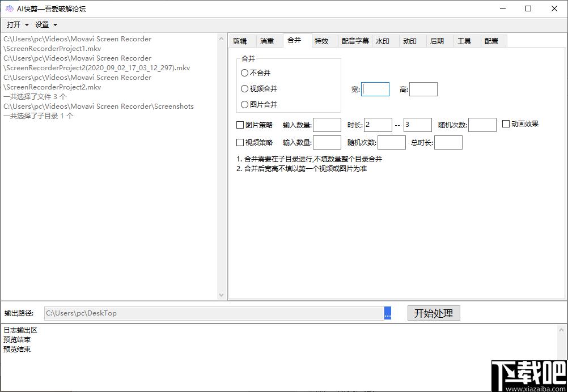Click the 开始处理 button

pos(434,313)
